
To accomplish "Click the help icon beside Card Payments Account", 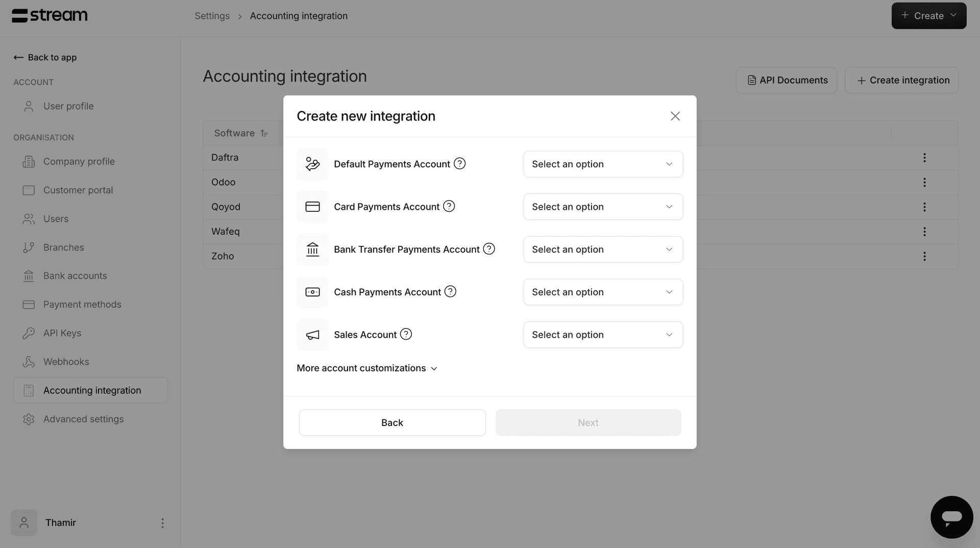I will [449, 206].
